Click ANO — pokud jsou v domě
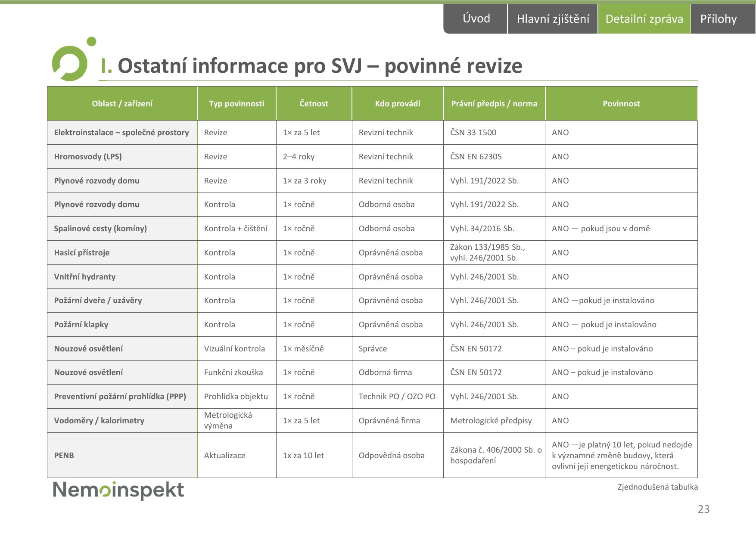This screenshot has width=756, height=534. point(621,229)
